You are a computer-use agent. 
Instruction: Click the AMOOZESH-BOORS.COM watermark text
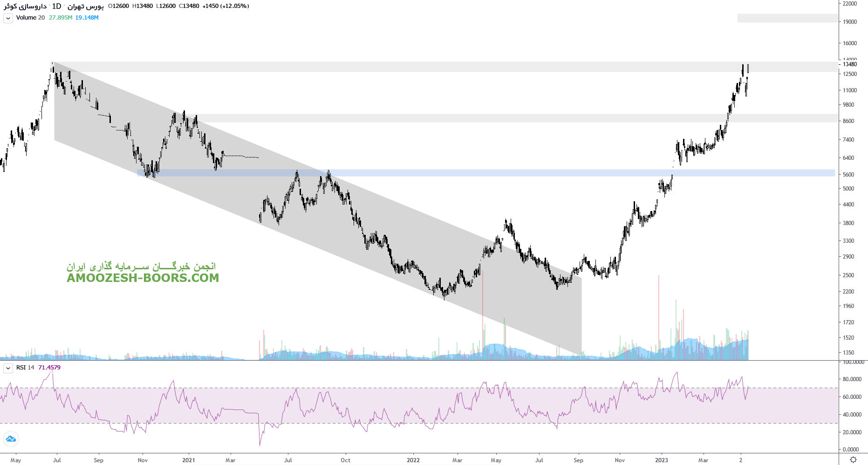[143, 278]
